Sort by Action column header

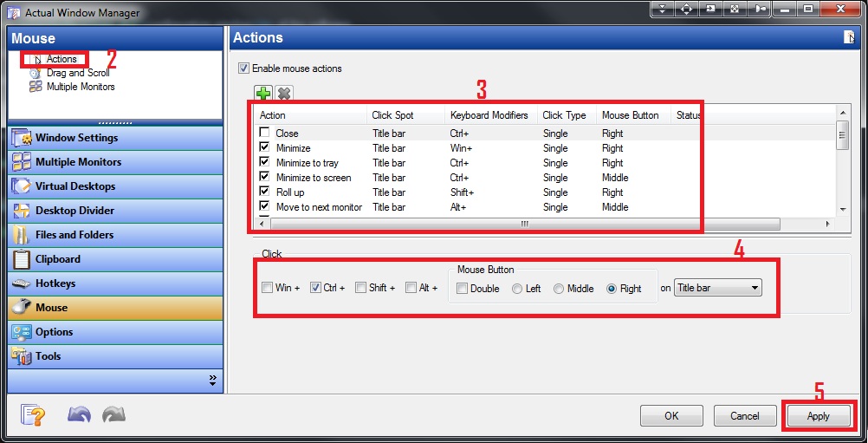pos(311,115)
